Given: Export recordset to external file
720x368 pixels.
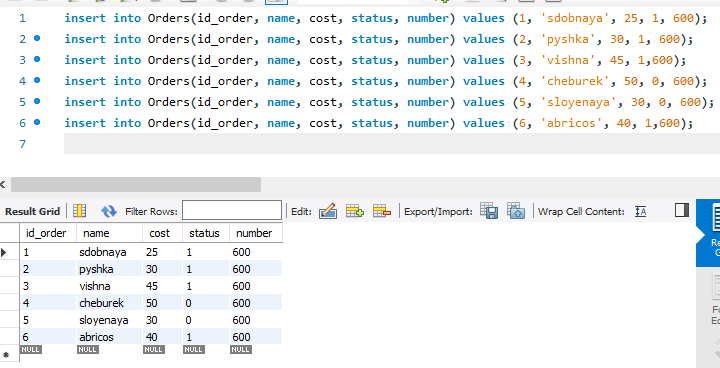Looking at the screenshot, I should 489,210.
